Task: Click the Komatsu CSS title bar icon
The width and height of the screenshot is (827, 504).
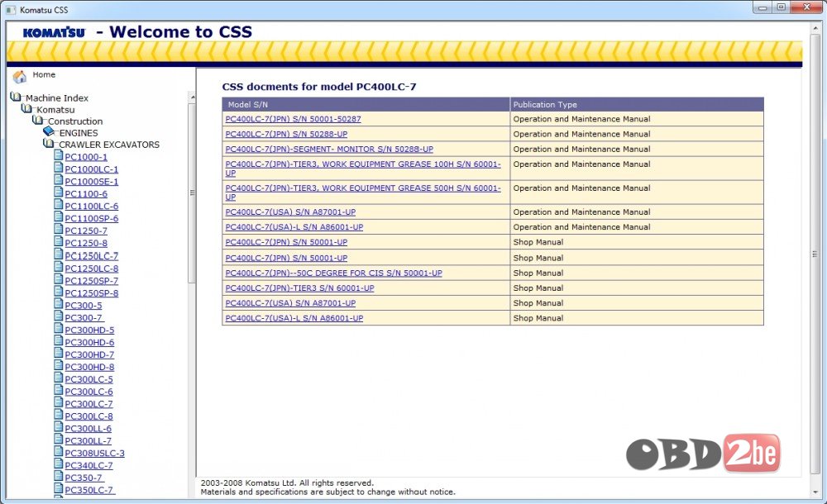Action: (11, 9)
